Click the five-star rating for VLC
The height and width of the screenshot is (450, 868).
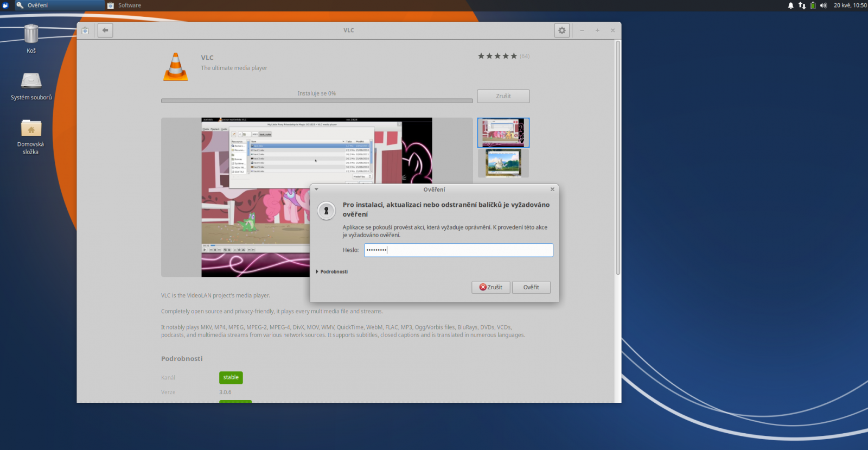[x=497, y=56]
